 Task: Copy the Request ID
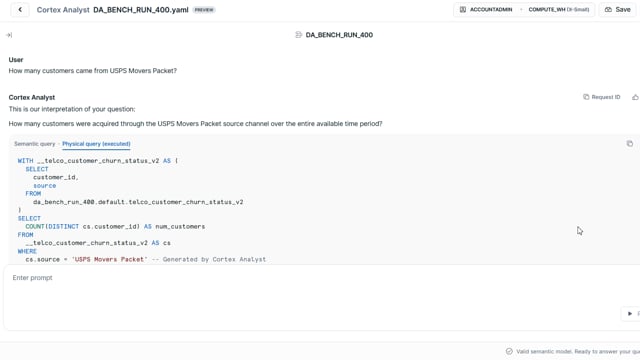click(602, 97)
